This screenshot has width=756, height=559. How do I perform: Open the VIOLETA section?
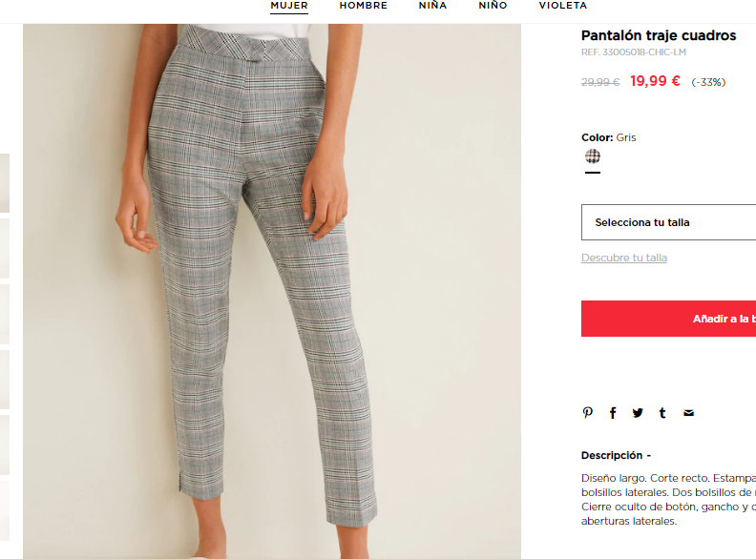point(562,6)
